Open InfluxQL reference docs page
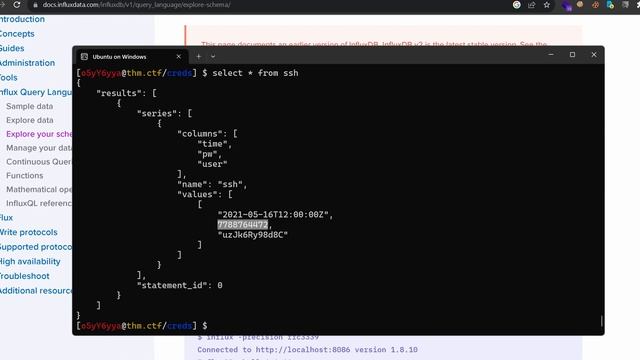Viewport: 640px width, 360px height. tap(39, 203)
